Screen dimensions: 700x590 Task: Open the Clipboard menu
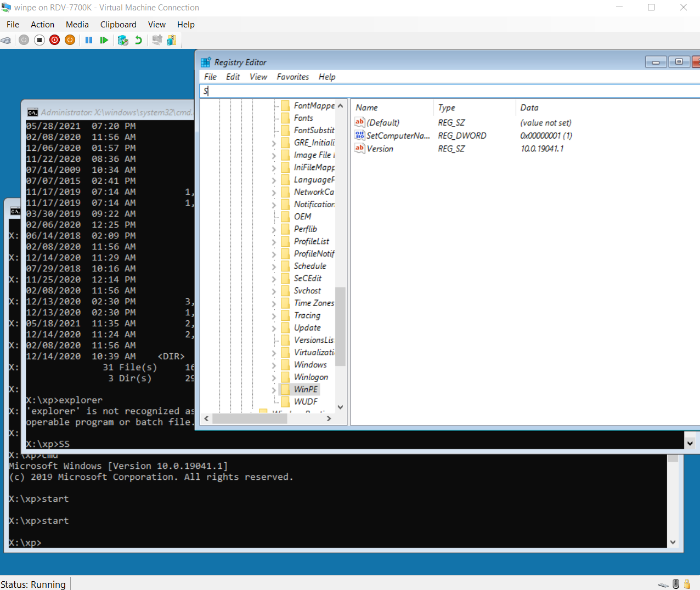pyautogui.click(x=118, y=25)
